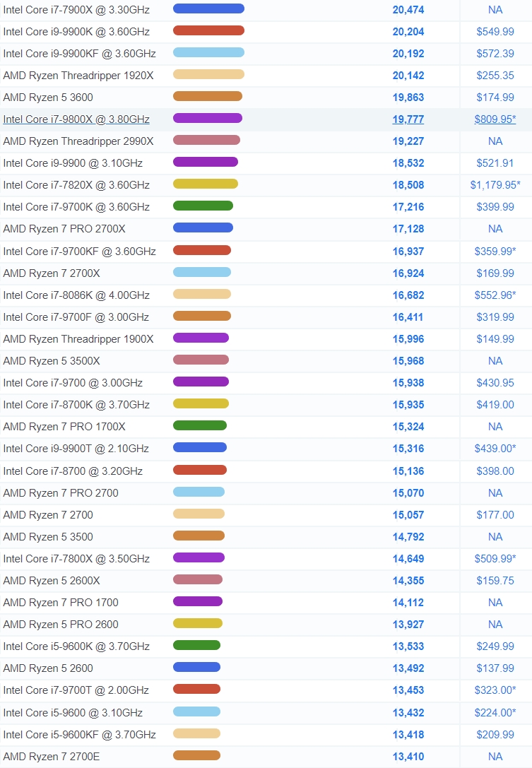Click the 20,474 score value
The width and height of the screenshot is (532, 768).
coord(408,10)
